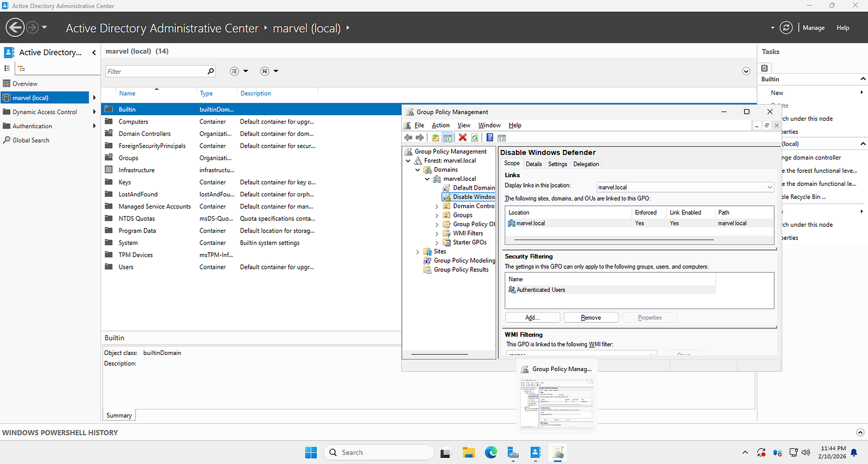Image resolution: width=868 pixels, height=464 pixels.
Task: Expand the marvel (local) navigation node arrow
Action: pyautogui.click(x=94, y=98)
